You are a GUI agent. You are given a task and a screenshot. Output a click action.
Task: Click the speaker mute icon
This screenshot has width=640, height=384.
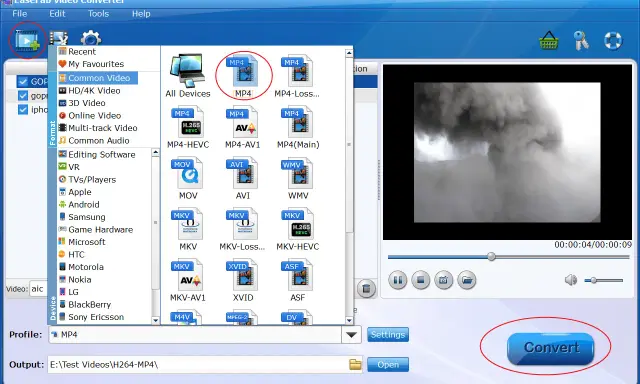point(571,280)
